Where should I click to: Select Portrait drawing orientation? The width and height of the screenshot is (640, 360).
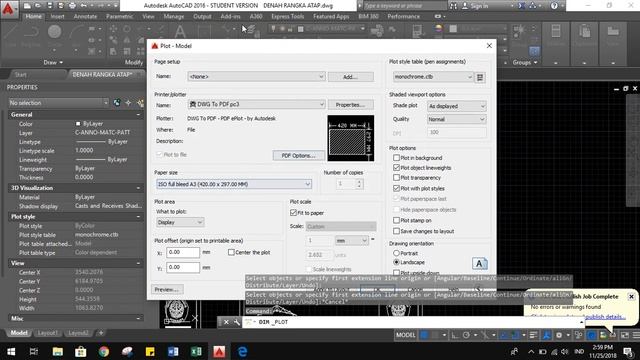pyautogui.click(x=396, y=253)
